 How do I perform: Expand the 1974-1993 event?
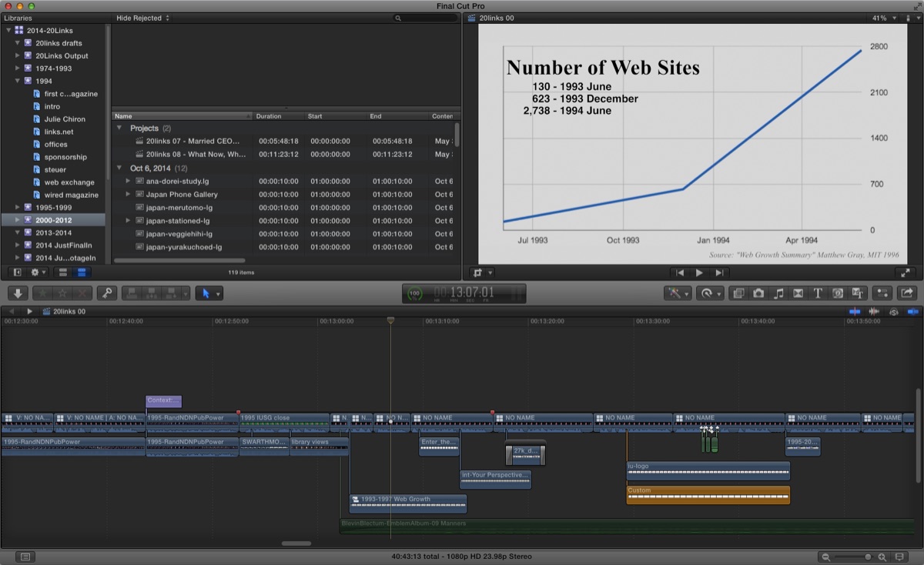pyautogui.click(x=18, y=69)
